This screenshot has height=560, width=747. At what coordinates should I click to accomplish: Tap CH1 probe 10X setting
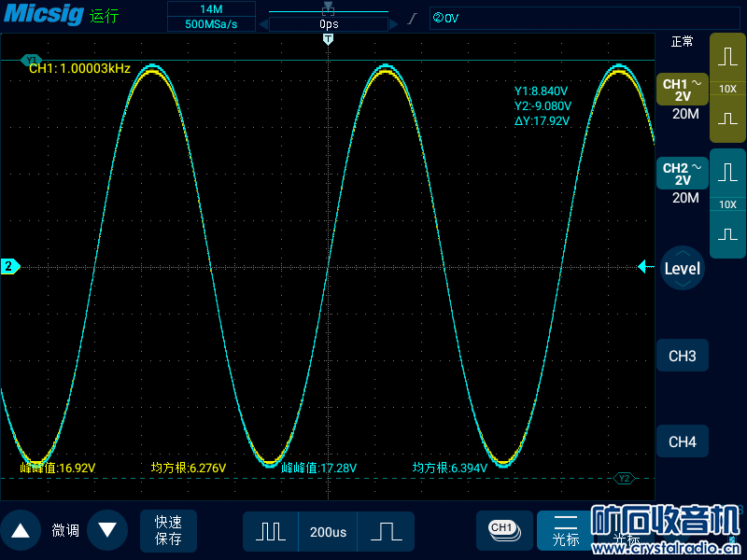coord(727,89)
